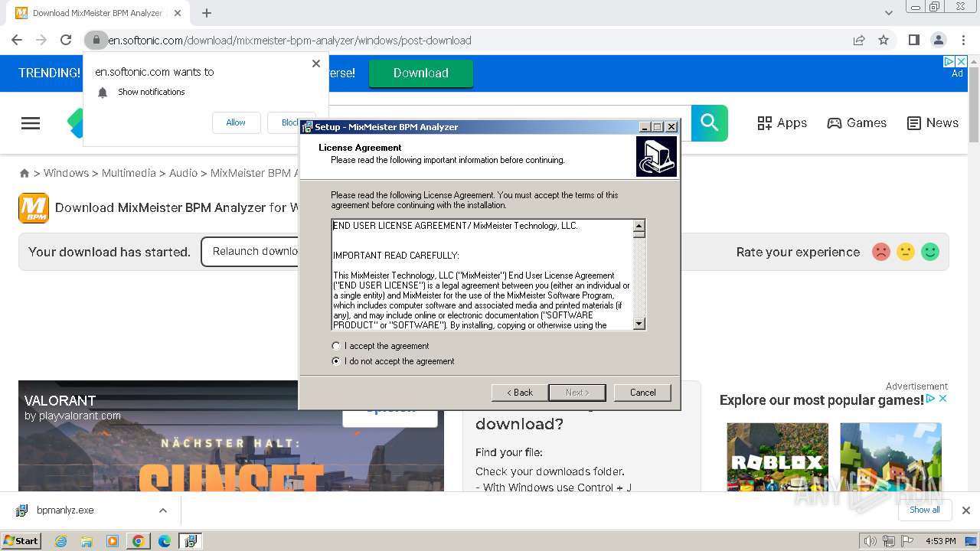
Task: Open Microsoft Edge from taskbar
Action: point(164,541)
